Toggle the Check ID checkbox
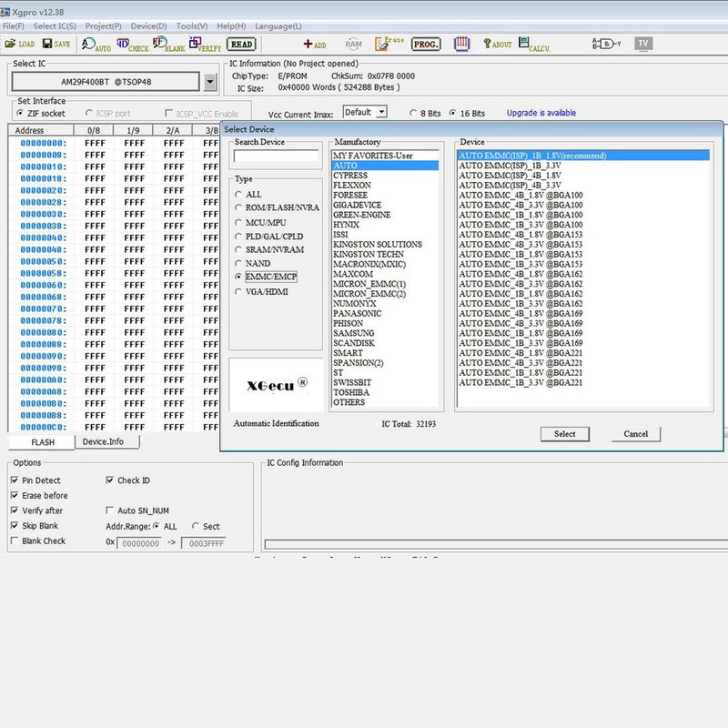Viewport: 728px width, 728px height. coord(109,480)
